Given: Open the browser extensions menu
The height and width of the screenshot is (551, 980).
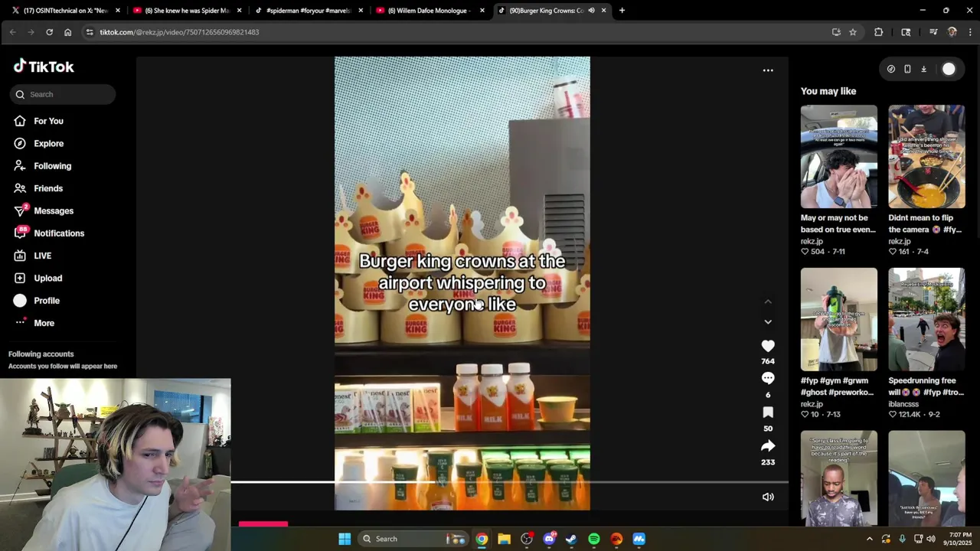Looking at the screenshot, I should click(x=878, y=32).
